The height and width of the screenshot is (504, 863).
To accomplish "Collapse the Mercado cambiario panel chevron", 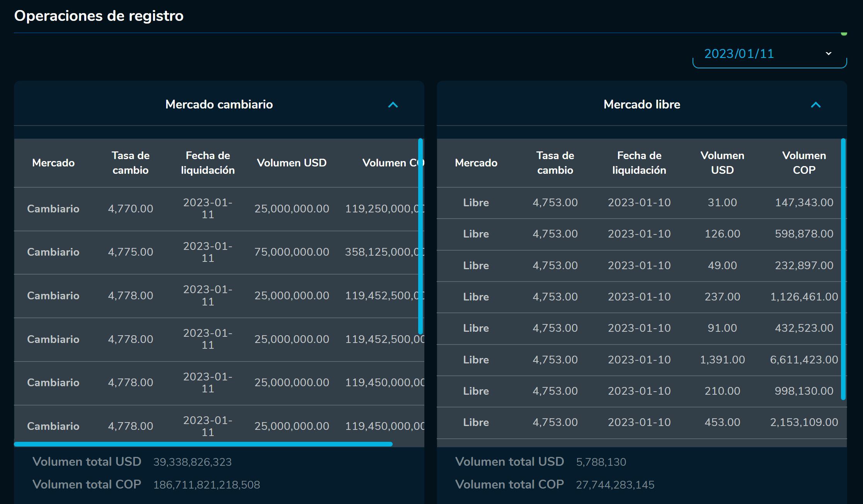I will point(393,105).
